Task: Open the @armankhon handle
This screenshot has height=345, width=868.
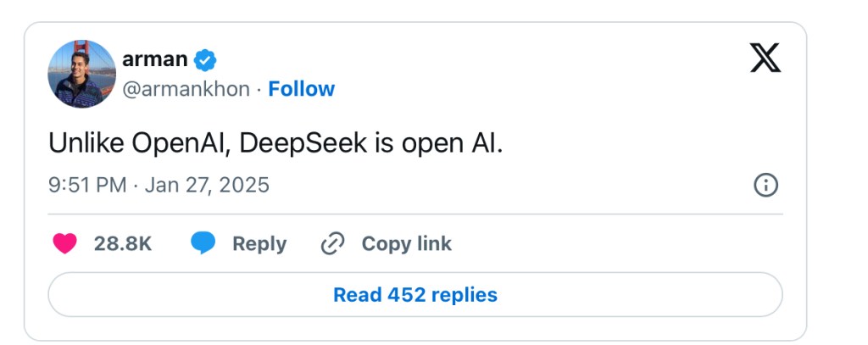Action: (186, 89)
